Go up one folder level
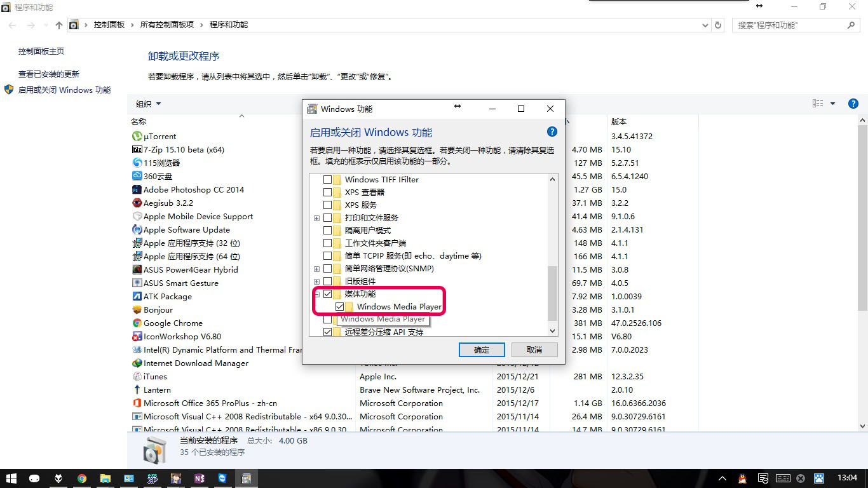Viewport: 868px width, 488px height. tap(59, 25)
